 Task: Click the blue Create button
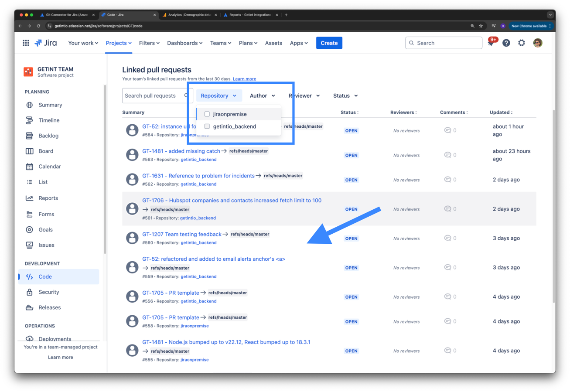click(x=329, y=43)
